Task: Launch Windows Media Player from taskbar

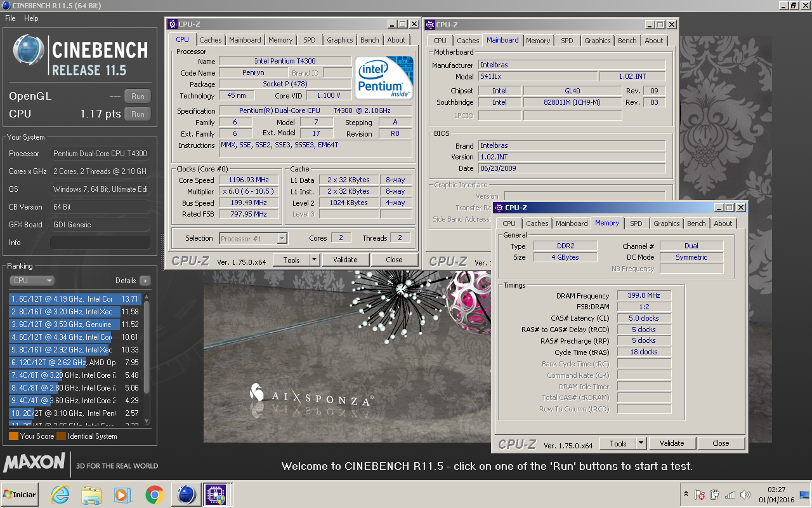Action: click(x=122, y=494)
